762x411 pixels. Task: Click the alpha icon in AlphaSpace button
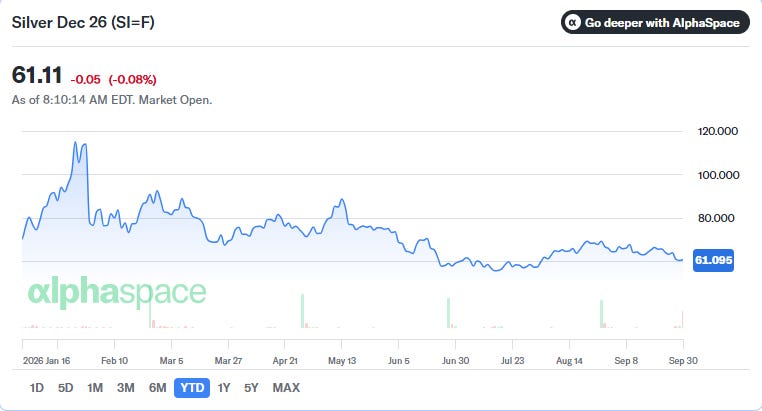point(573,22)
